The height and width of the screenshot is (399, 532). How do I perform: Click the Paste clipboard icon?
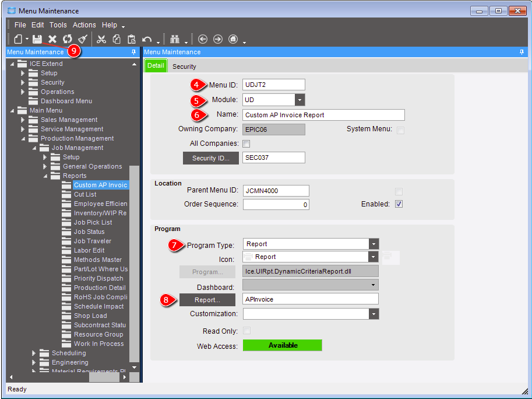coord(132,39)
